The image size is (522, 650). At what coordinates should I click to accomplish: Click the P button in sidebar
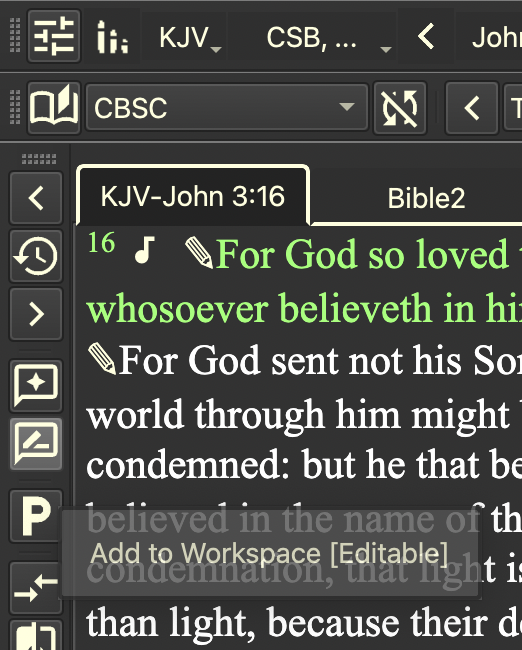tap(36, 516)
